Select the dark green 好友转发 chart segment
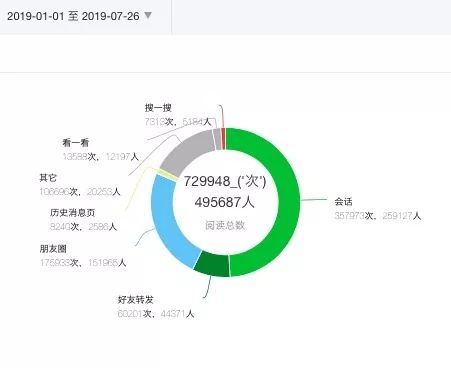451x368 pixels. click(x=212, y=265)
